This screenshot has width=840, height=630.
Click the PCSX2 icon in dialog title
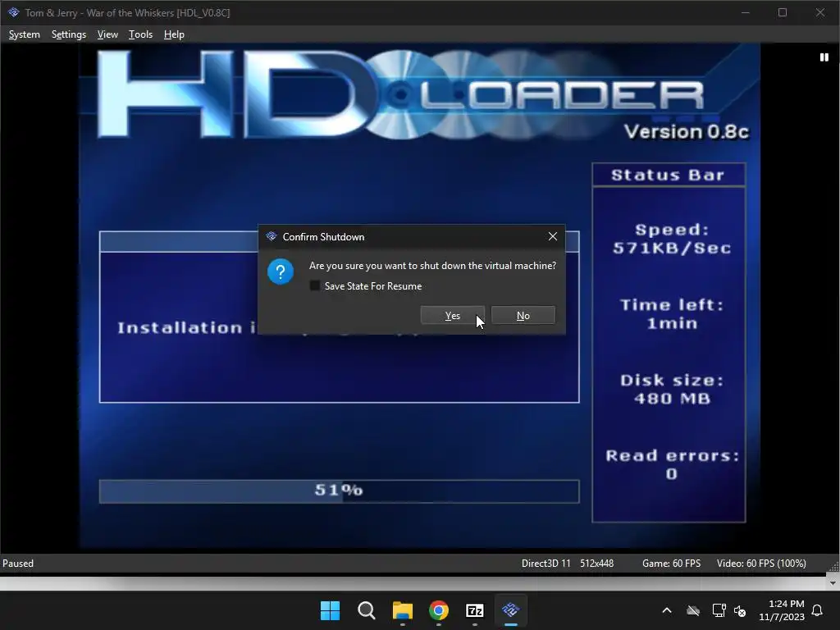271,236
